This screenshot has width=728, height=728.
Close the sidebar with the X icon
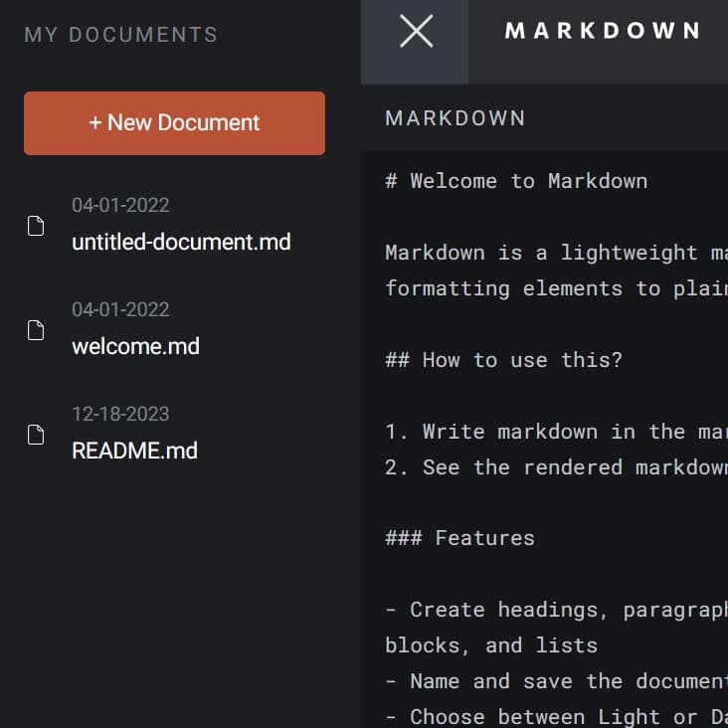pyautogui.click(x=416, y=31)
